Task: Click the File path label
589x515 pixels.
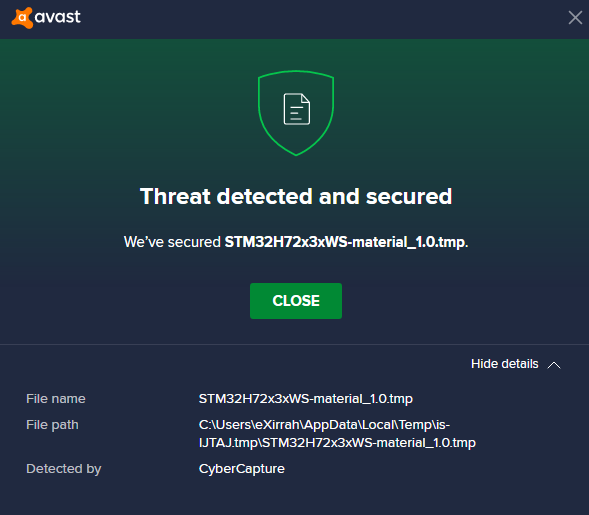Action: pos(52,425)
